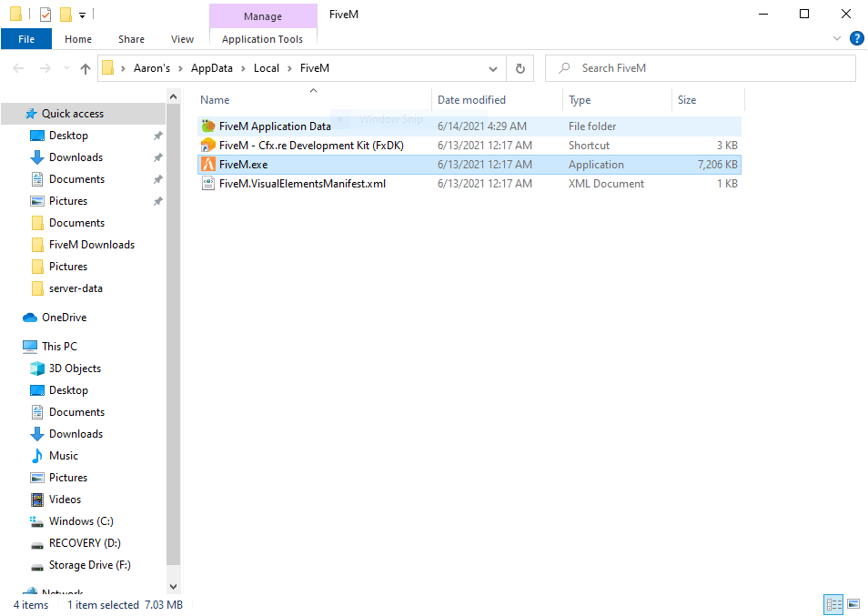868x616 pixels.
Task: Sort by Date modified column header
Action: coord(497,100)
